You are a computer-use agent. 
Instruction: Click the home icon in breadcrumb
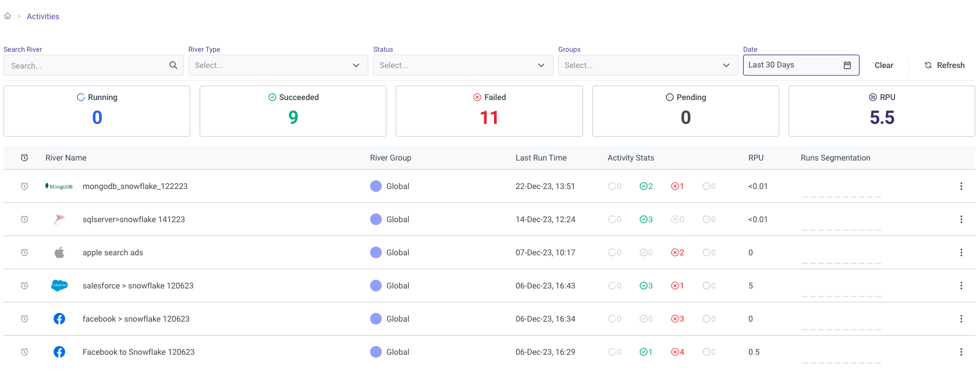[8, 16]
